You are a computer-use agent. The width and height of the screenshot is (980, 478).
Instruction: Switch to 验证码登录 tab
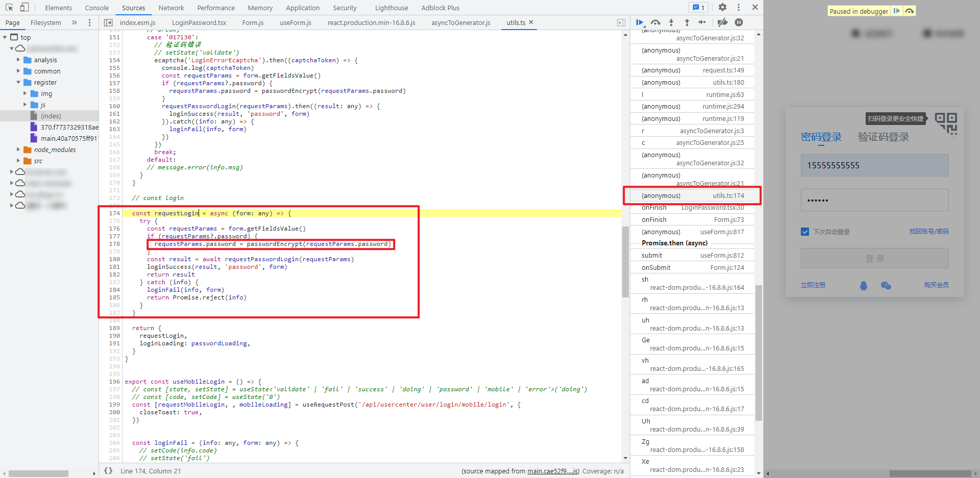tap(884, 137)
